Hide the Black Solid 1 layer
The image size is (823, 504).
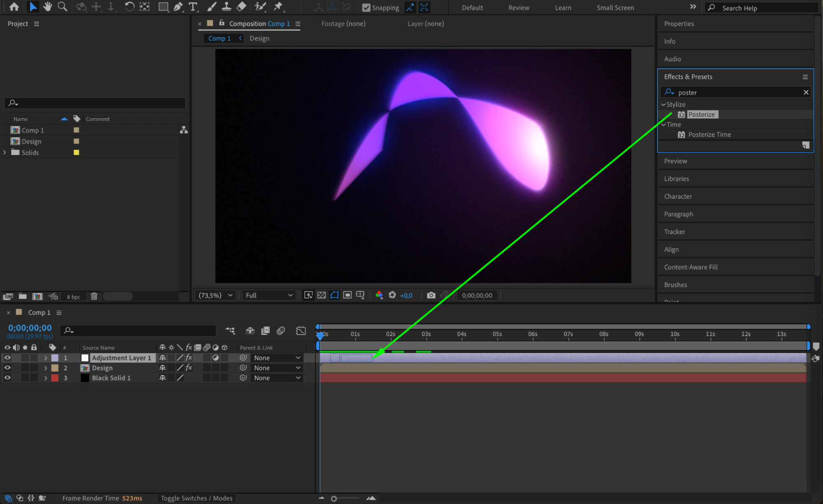(x=7, y=378)
